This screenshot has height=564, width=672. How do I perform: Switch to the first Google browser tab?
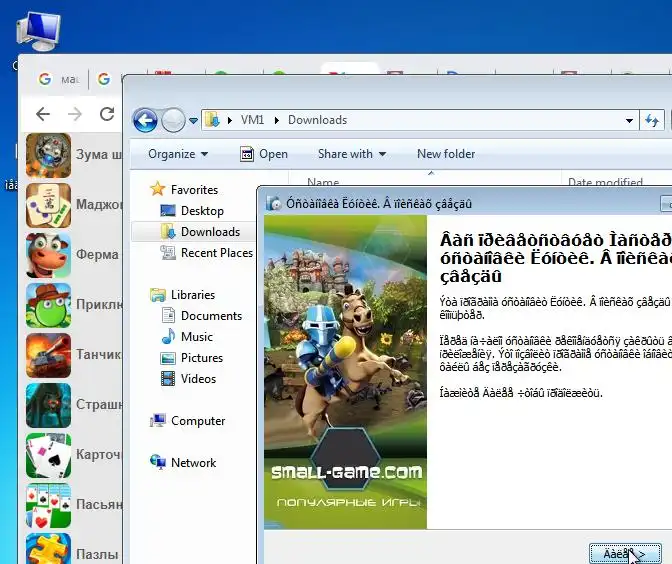(x=59, y=79)
